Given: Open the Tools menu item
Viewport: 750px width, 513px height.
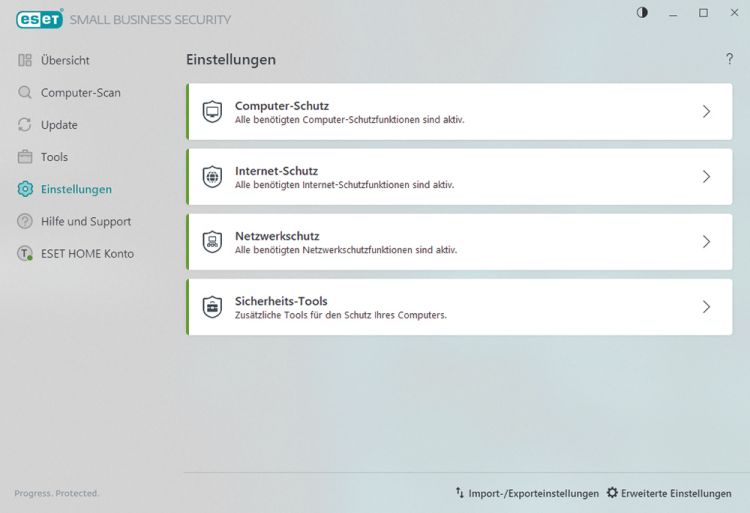Looking at the screenshot, I should (x=54, y=157).
